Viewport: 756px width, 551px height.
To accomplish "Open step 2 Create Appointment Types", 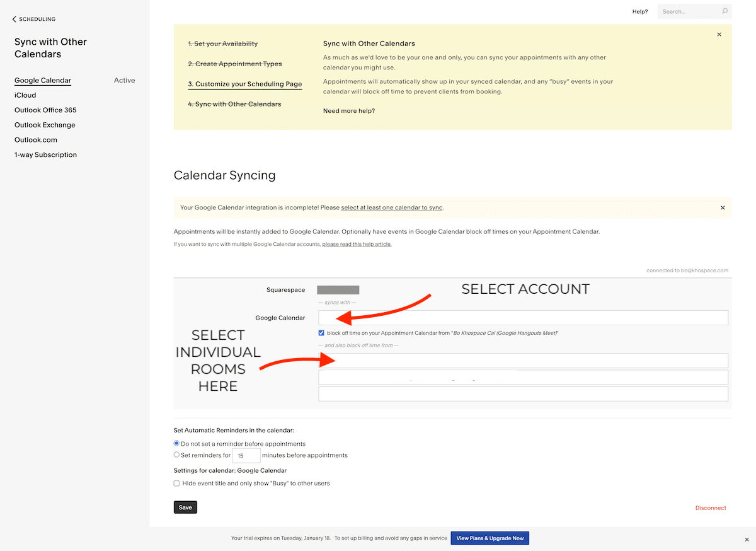I will coord(235,64).
